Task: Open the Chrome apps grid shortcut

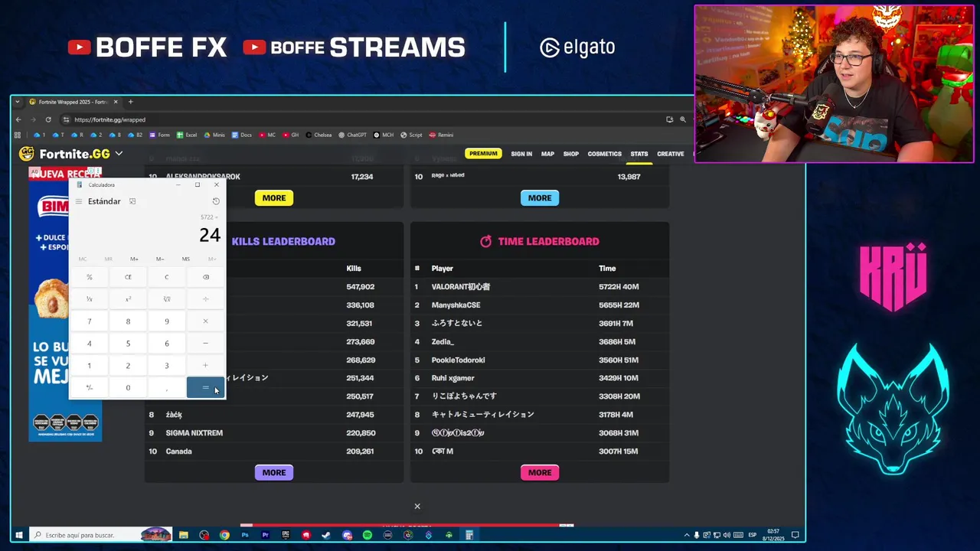Action: pyautogui.click(x=18, y=135)
